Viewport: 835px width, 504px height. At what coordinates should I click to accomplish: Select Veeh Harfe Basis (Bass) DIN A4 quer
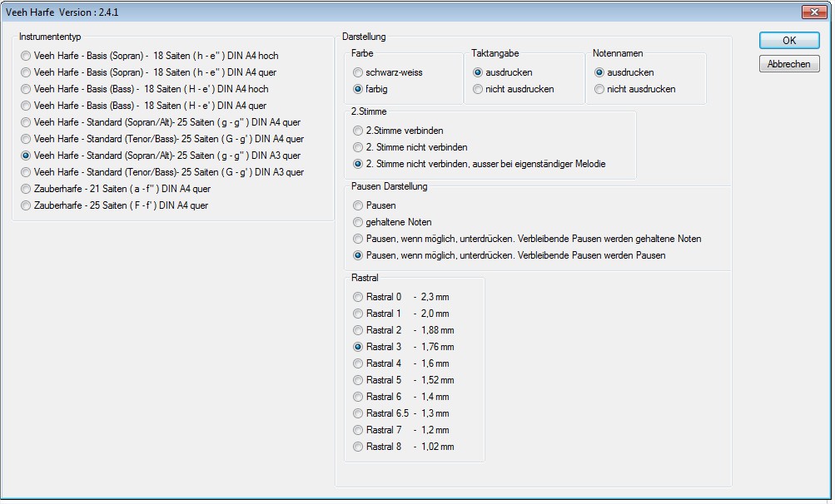27,106
